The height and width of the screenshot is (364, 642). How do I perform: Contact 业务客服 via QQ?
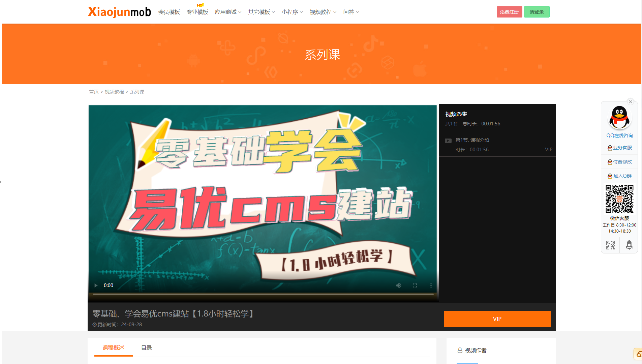(x=620, y=148)
